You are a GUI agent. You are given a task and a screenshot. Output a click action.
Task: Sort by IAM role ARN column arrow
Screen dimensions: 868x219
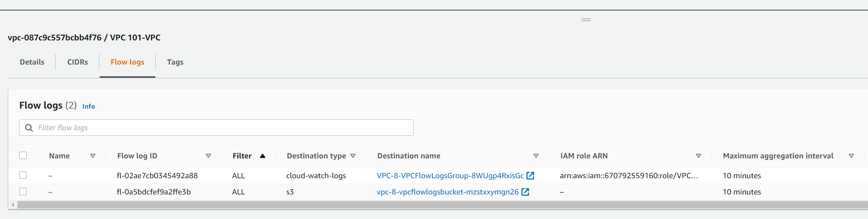point(699,156)
